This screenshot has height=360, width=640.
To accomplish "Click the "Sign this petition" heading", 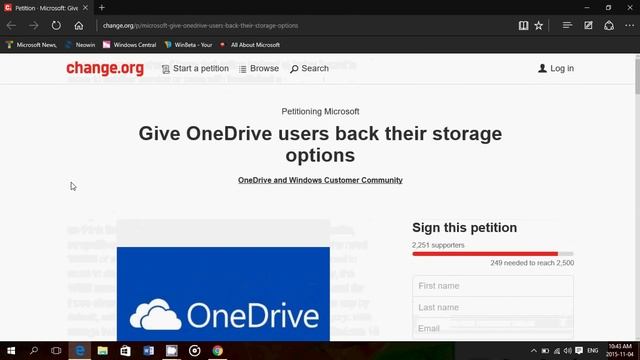I will (464, 227).
